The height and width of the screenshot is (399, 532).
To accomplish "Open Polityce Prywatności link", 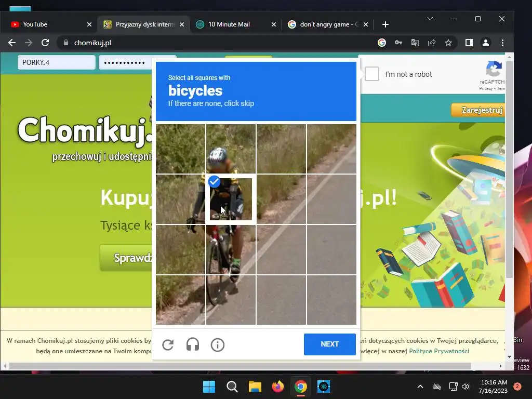I will (439, 351).
